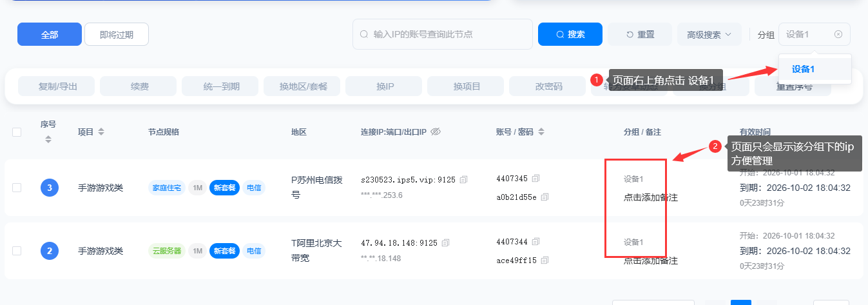Image resolution: width=868 pixels, height=305 pixels.
Task: Click the 换IP button
Action: coord(384,86)
